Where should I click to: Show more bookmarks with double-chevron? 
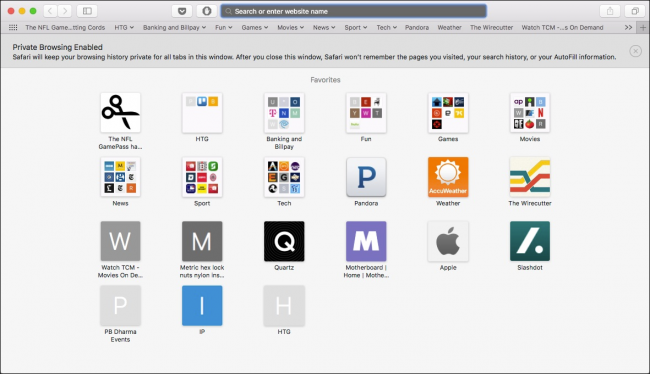pyautogui.click(x=628, y=27)
